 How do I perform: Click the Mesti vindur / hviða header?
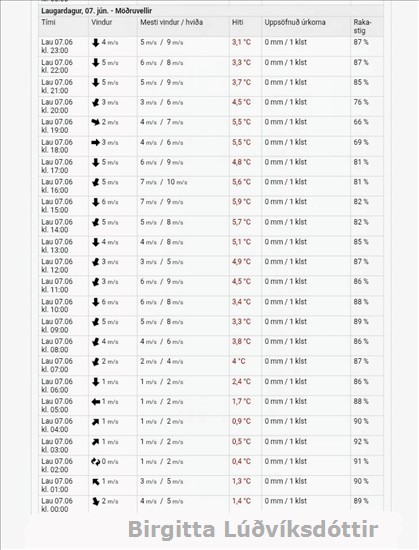(171, 22)
